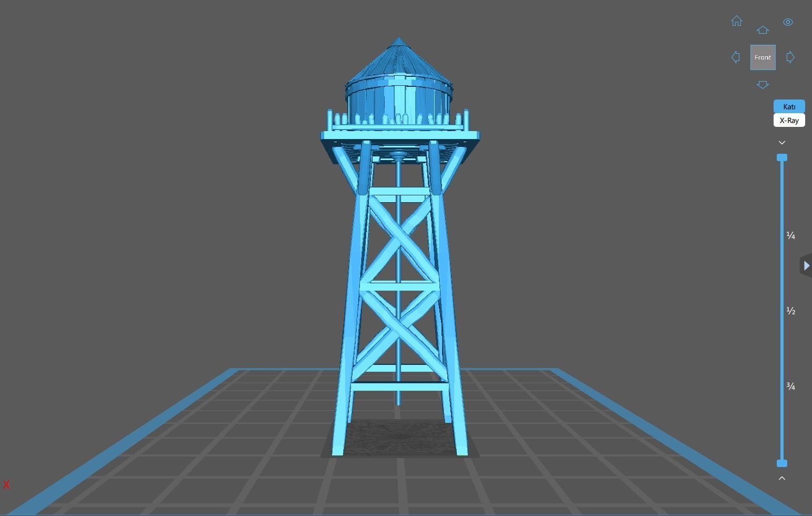Jump slider to the ¼ mark
The width and height of the screenshot is (812, 516).
tap(790, 235)
